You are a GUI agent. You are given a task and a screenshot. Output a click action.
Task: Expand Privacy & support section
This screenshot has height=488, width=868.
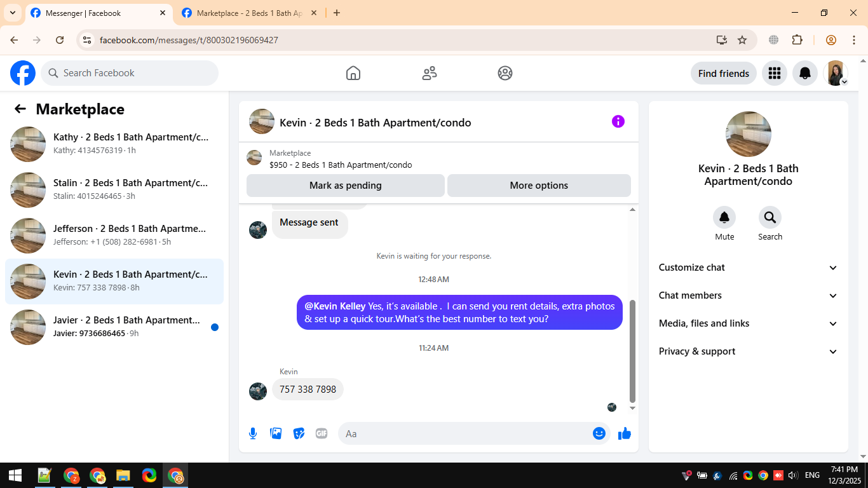(749, 351)
